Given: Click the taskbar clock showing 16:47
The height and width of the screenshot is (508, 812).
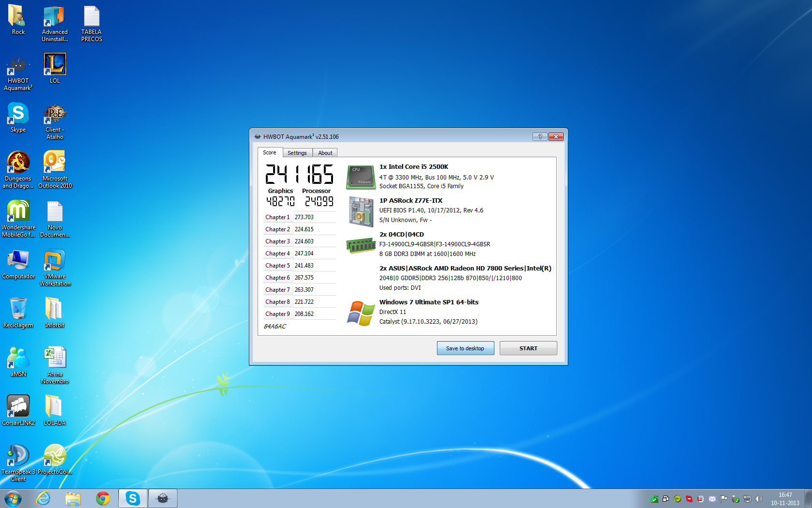Looking at the screenshot, I should (x=785, y=499).
